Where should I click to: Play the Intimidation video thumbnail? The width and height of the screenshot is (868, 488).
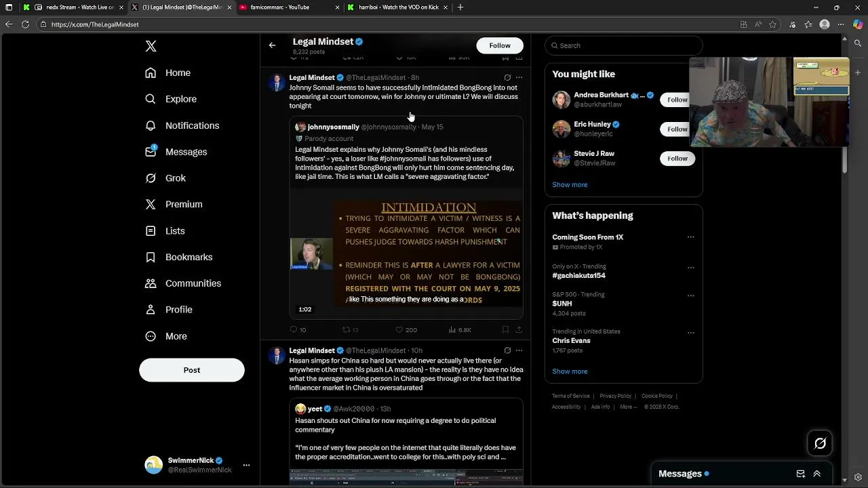[406, 252]
